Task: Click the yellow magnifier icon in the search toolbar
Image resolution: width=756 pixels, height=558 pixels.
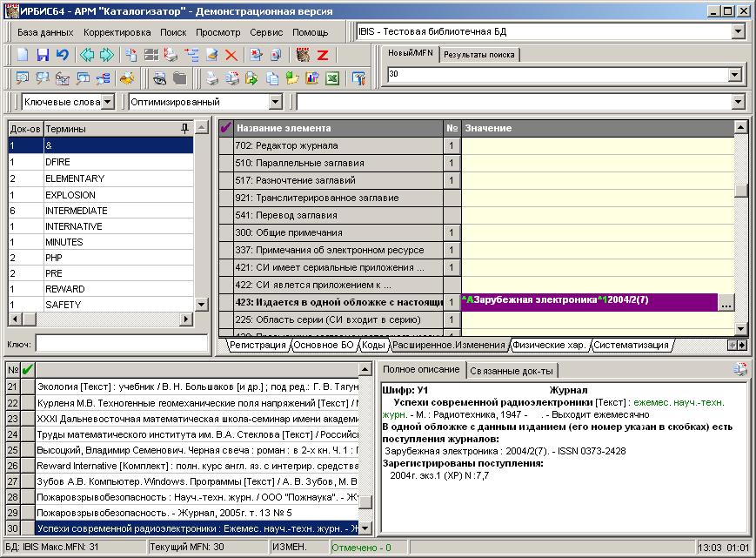Action: 127,78
